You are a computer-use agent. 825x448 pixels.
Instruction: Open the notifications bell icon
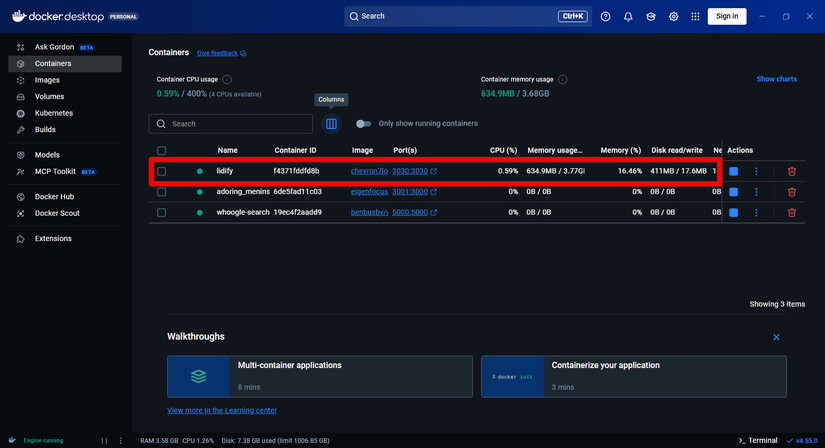628,16
